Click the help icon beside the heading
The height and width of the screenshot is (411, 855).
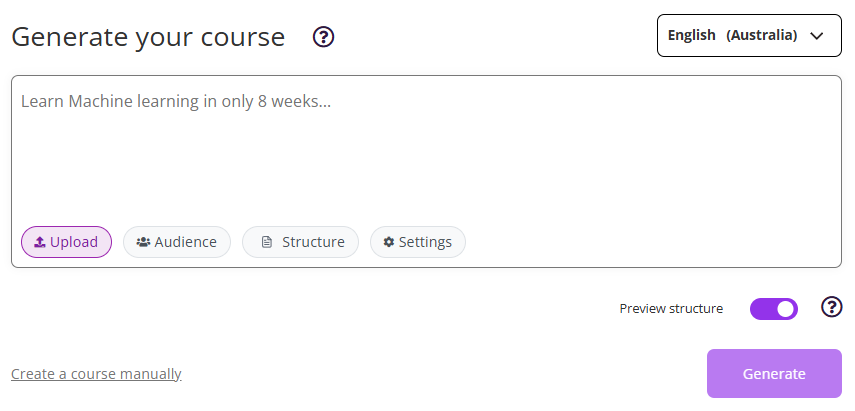click(x=323, y=37)
